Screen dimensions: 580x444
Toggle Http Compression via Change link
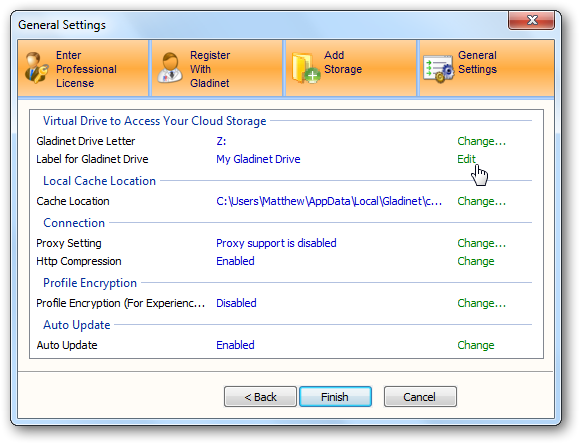coord(476,261)
